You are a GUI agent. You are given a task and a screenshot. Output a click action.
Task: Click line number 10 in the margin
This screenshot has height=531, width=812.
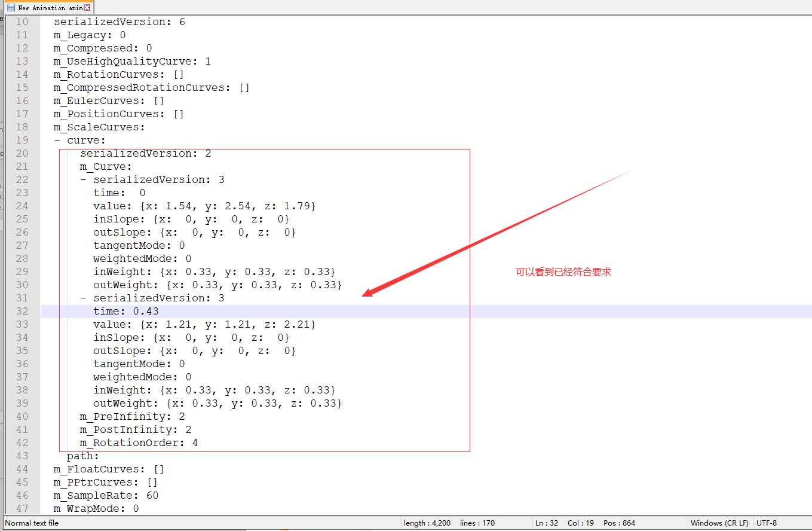pos(22,22)
